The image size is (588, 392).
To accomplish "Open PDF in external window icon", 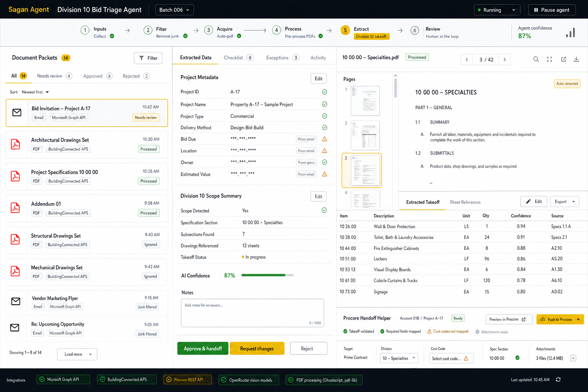I will pos(563,59).
